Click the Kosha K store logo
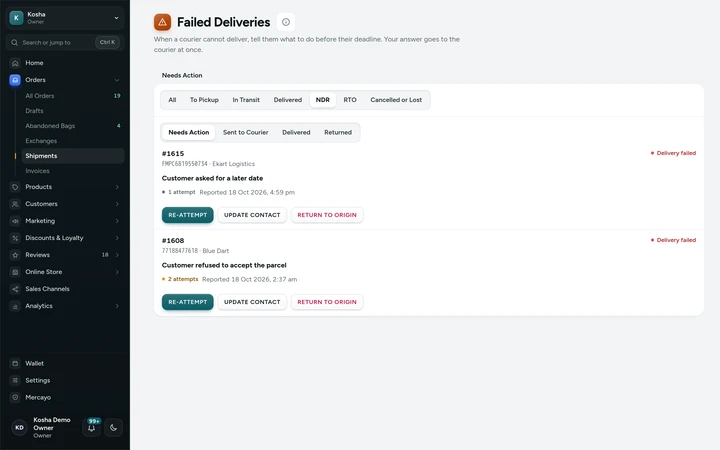This screenshot has height=450, width=720. (x=17, y=18)
